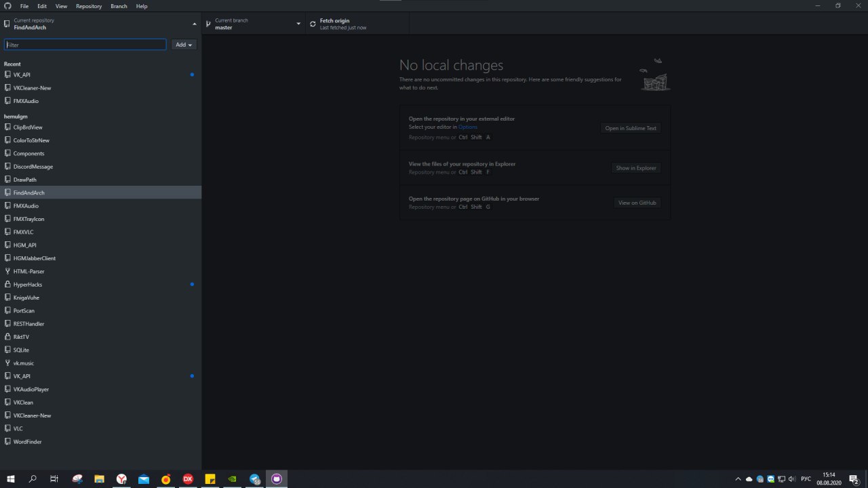Select FMXAudio under Recent
Screen dimensions: 868x488
100,101
